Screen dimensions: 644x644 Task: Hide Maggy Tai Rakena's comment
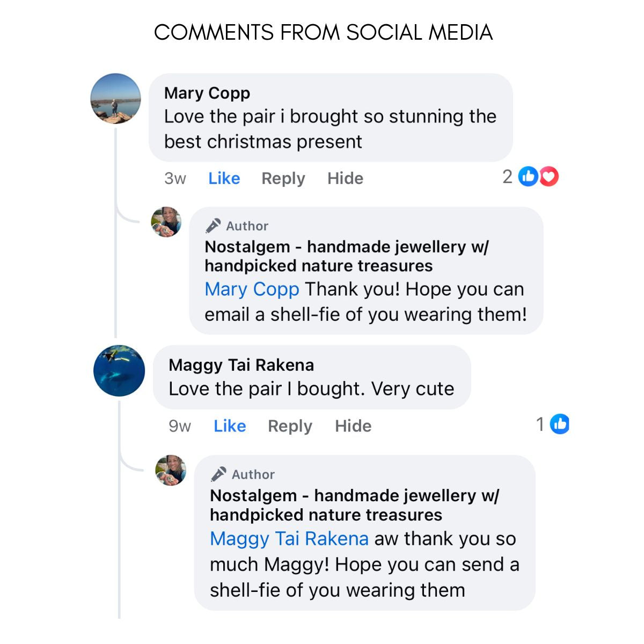[x=353, y=426]
